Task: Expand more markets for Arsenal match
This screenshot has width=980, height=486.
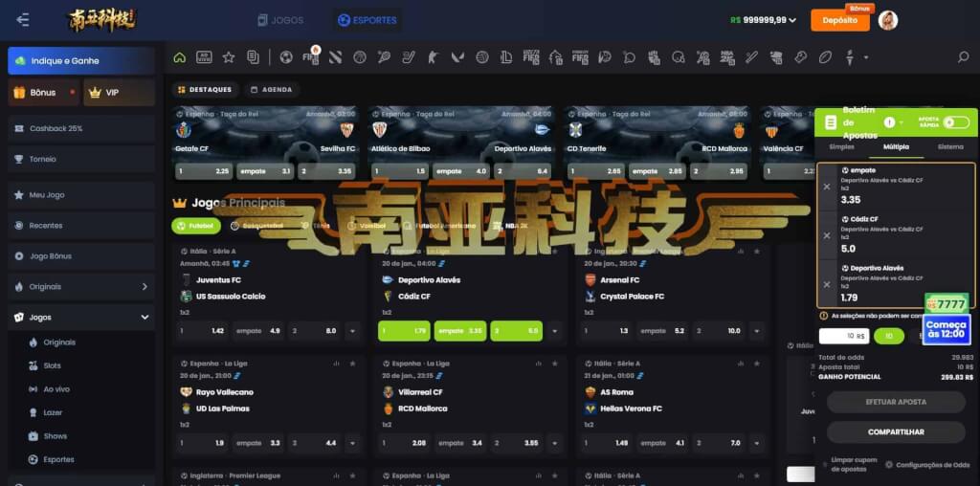Action: point(757,331)
